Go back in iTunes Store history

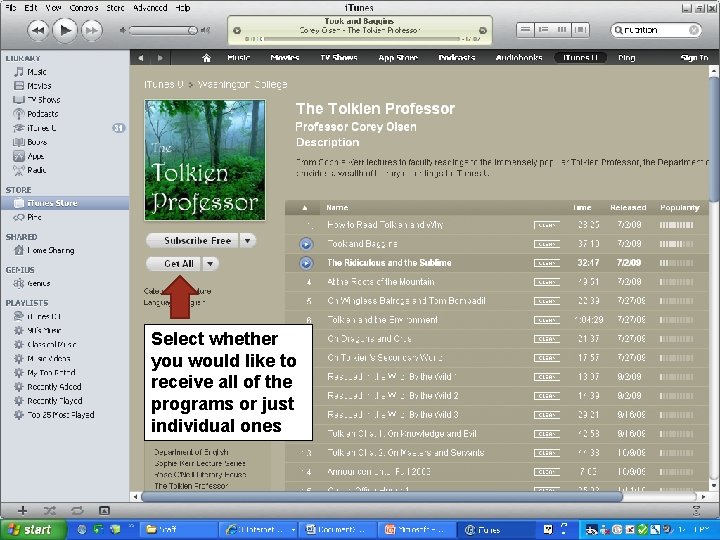point(141,58)
